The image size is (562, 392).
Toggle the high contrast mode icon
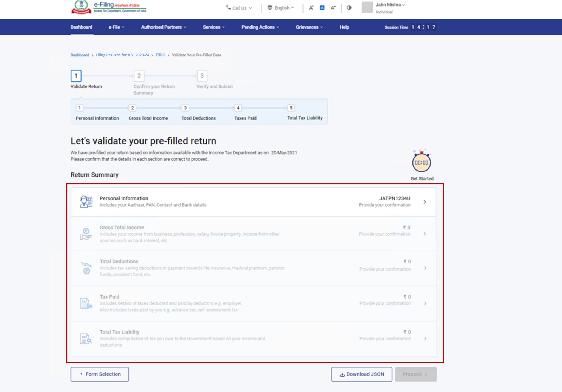(x=349, y=8)
